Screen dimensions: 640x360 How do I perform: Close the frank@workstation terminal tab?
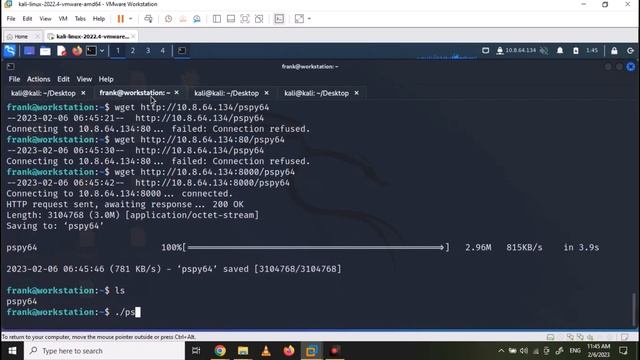[x=176, y=93]
